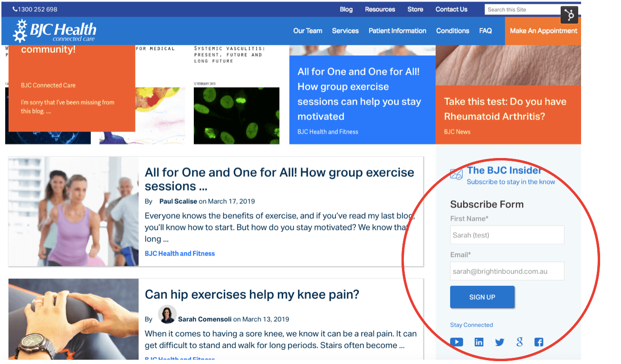Click author name Sarah Comensoli

click(205, 319)
